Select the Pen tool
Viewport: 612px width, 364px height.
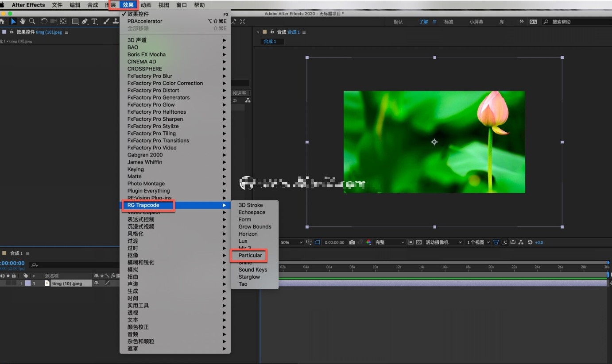pyautogui.click(x=85, y=21)
